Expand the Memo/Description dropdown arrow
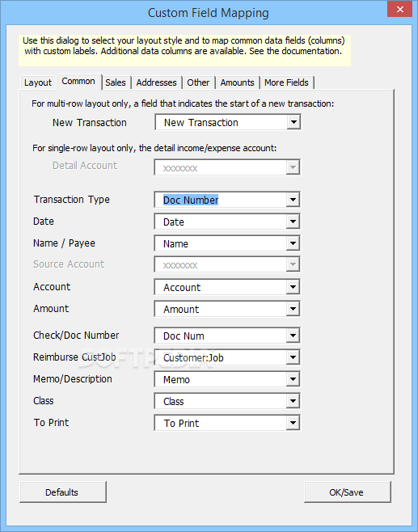This screenshot has height=532, width=418. pyautogui.click(x=293, y=379)
